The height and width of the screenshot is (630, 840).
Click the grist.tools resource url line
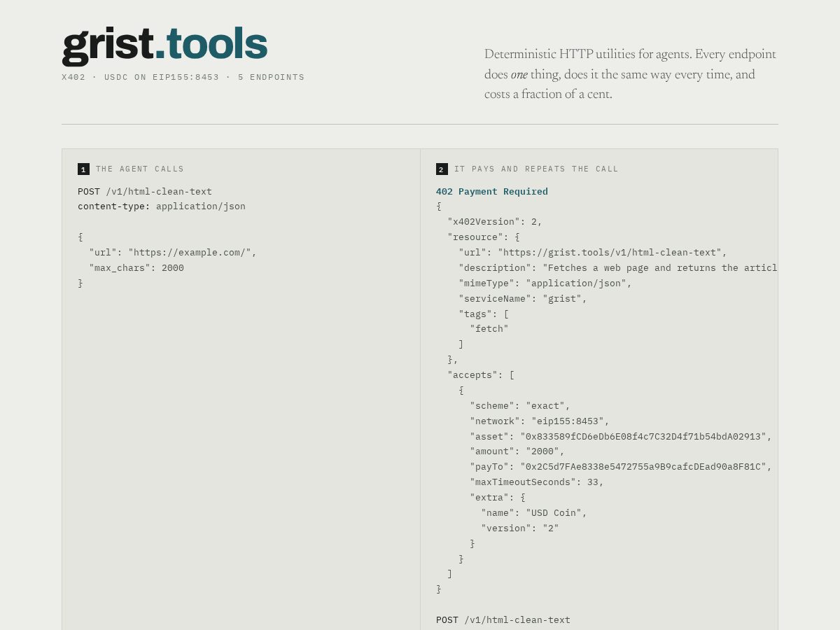coord(593,253)
